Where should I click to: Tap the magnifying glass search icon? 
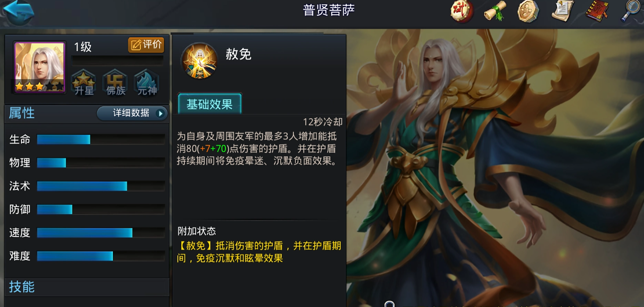[631, 11]
